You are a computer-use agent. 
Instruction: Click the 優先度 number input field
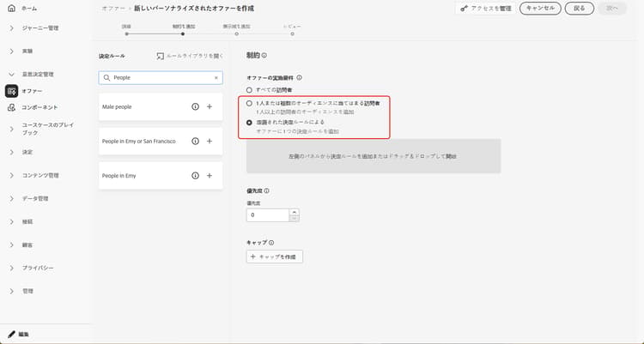coord(268,215)
